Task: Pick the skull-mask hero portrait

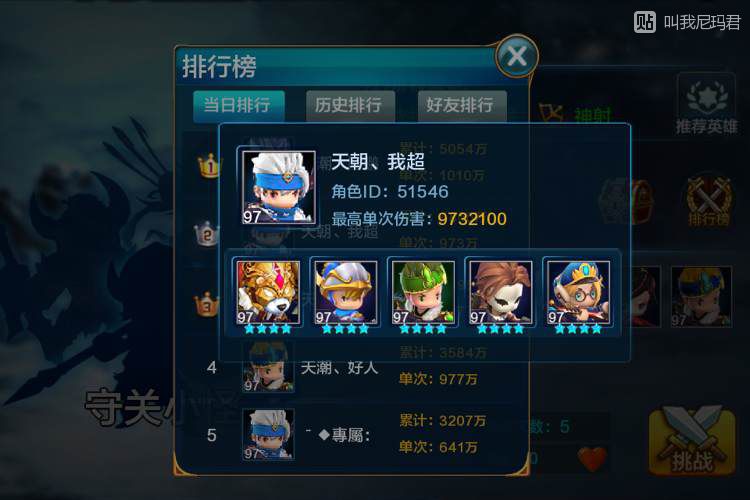Action: (500, 292)
